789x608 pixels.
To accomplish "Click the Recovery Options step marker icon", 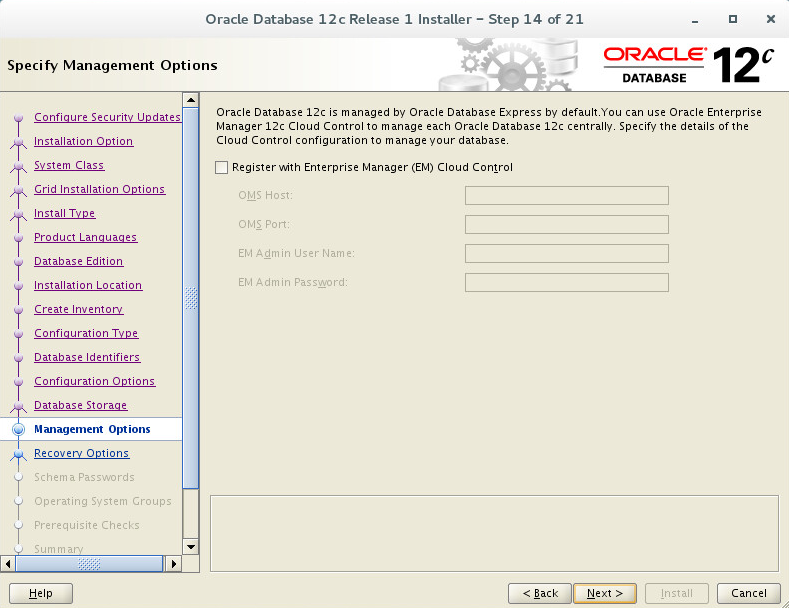I will point(19,454).
